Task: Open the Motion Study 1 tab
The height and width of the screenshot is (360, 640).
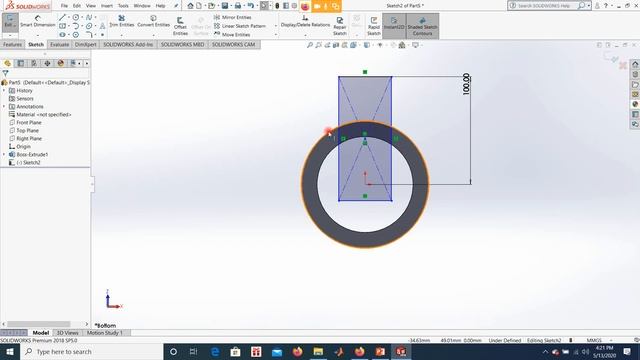Action: (104, 333)
